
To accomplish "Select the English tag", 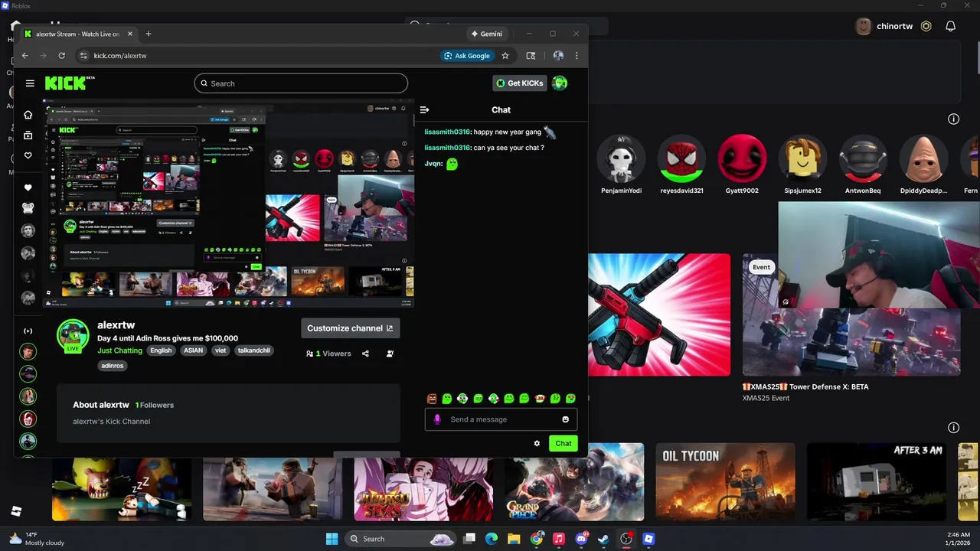I will (161, 350).
